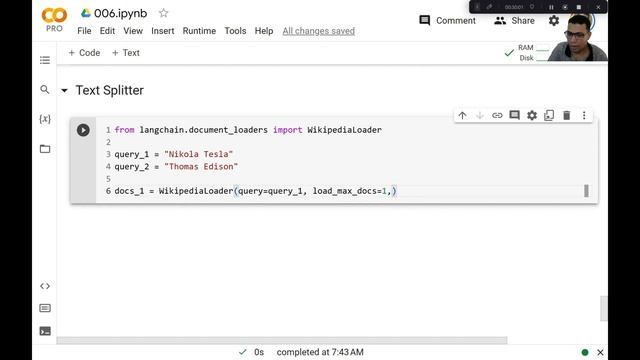Mirror cell in tab icon
This screenshot has height=360, width=640.
tap(549, 116)
